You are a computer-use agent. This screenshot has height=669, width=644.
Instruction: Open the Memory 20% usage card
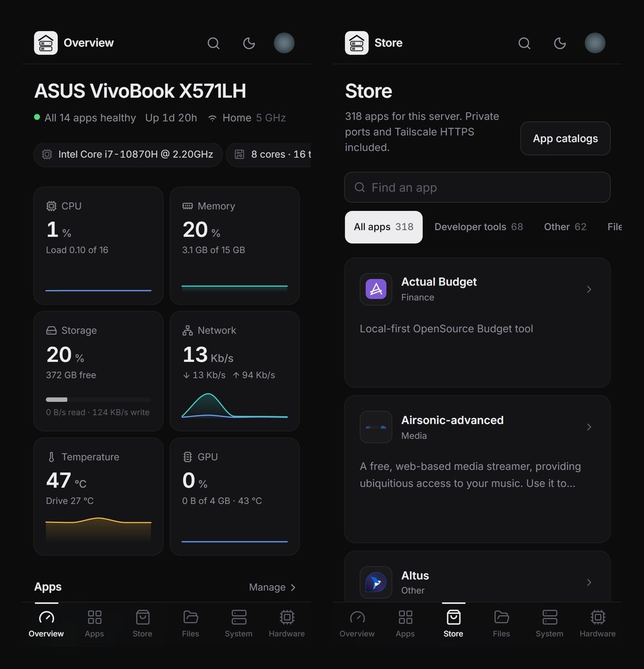click(x=235, y=245)
